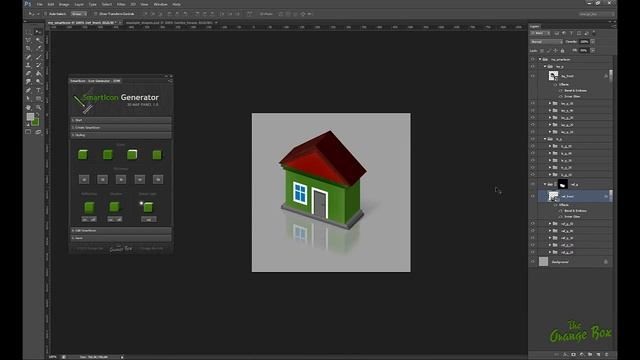Open the Auto-Select Group dropdown
This screenshot has height=360, width=640.
[78, 13]
